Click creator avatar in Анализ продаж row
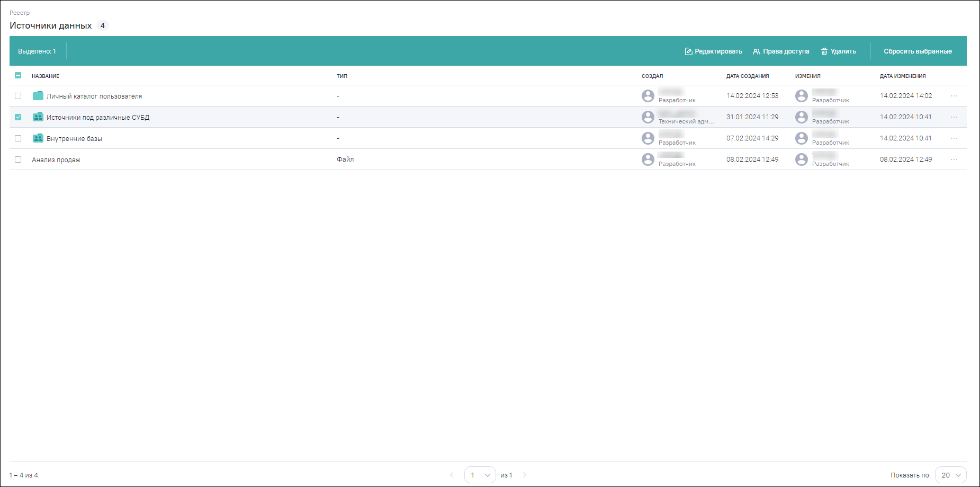Screen dimensions: 980x487 648,160
